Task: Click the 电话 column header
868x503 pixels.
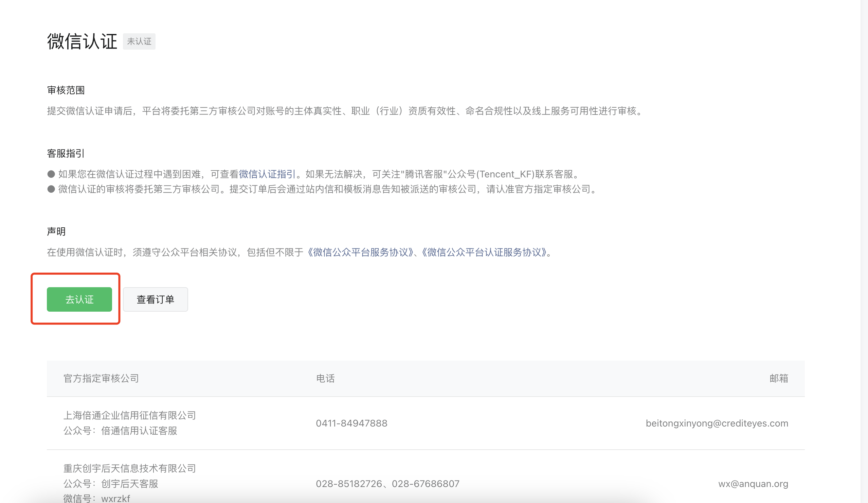Action: 325,378
